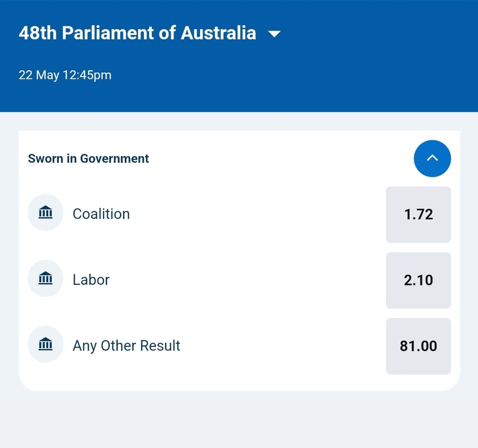Click the 12:45pm time text
This screenshot has height=448, width=478.
(x=87, y=75)
